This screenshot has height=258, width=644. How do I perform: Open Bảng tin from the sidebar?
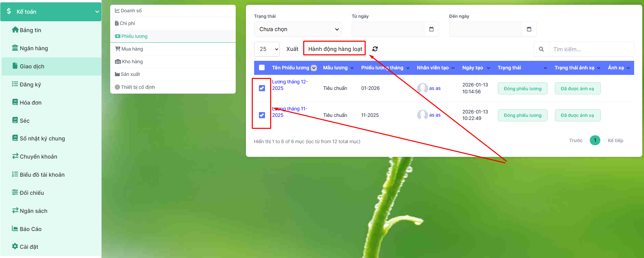click(30, 30)
